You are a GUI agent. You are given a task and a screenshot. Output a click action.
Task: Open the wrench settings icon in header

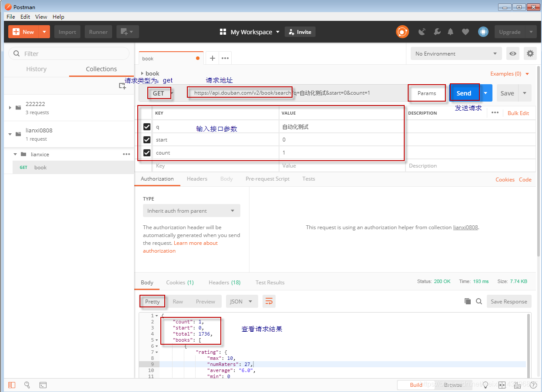(437, 32)
